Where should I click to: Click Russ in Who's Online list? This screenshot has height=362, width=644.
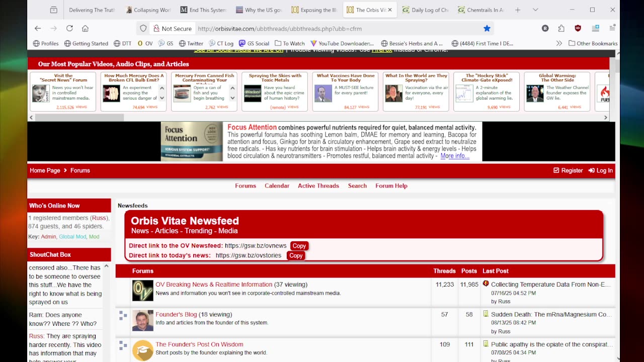tap(99, 218)
